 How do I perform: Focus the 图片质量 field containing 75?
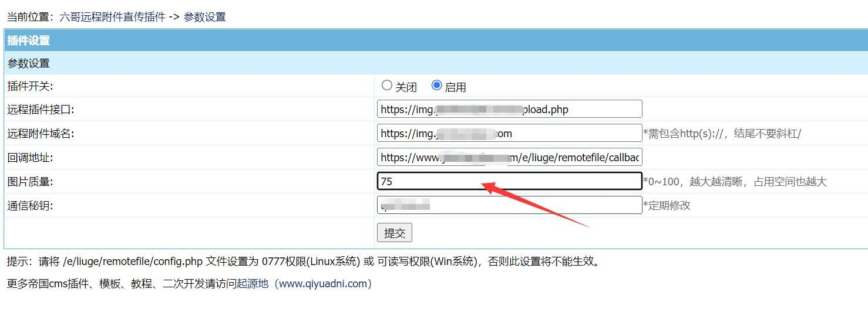(x=509, y=181)
